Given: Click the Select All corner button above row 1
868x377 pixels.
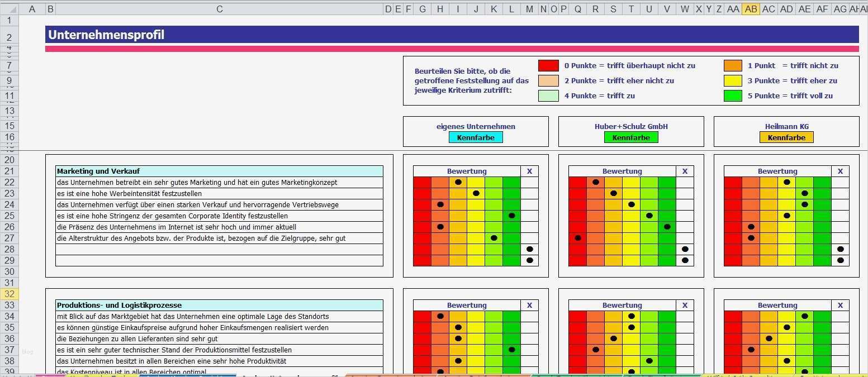Looking at the screenshot, I should click(9, 9).
